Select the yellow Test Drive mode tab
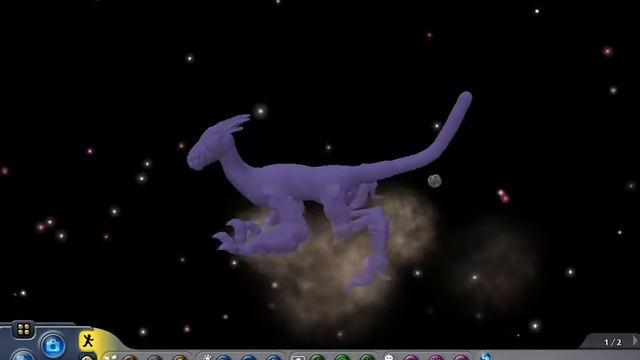This screenshot has height=360, width=640. [x=88, y=340]
